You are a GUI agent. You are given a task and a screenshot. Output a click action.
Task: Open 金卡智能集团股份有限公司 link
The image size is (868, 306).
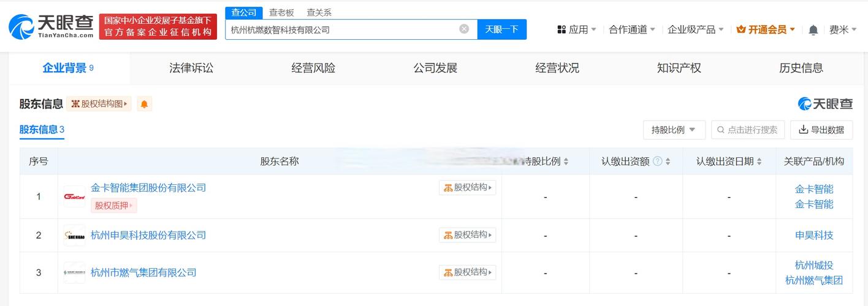coord(148,188)
